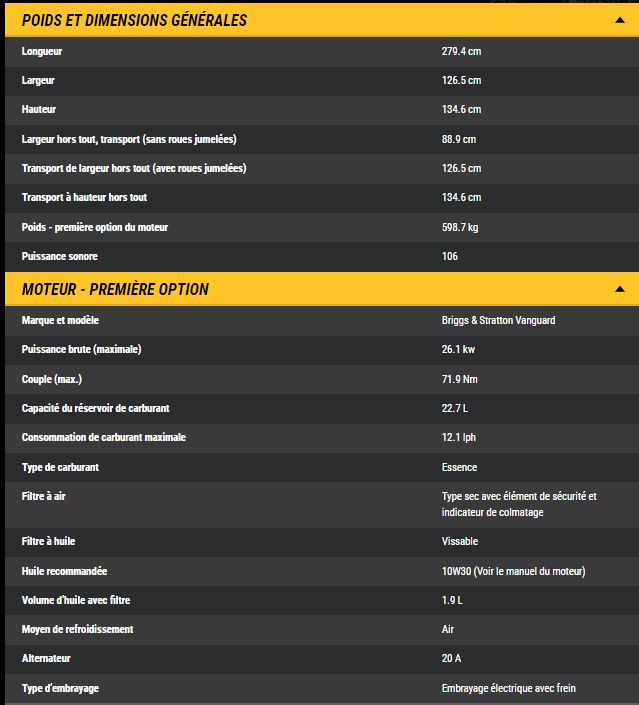Click the 279.4 cm length value
The height and width of the screenshot is (705, 639).
pos(461,51)
